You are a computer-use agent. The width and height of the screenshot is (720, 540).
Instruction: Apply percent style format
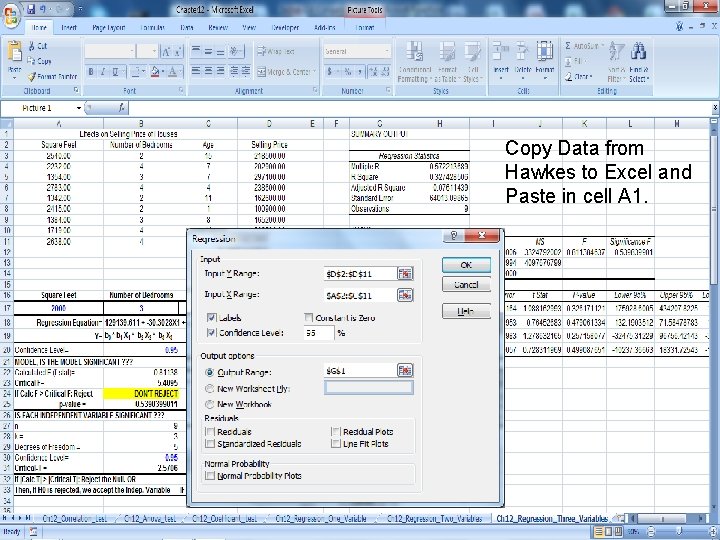pos(348,72)
